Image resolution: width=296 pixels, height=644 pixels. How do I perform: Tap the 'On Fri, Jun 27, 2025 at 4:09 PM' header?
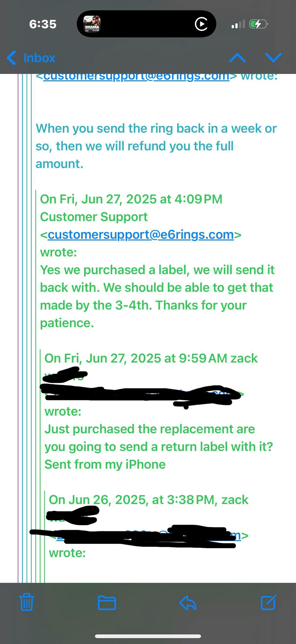click(131, 199)
